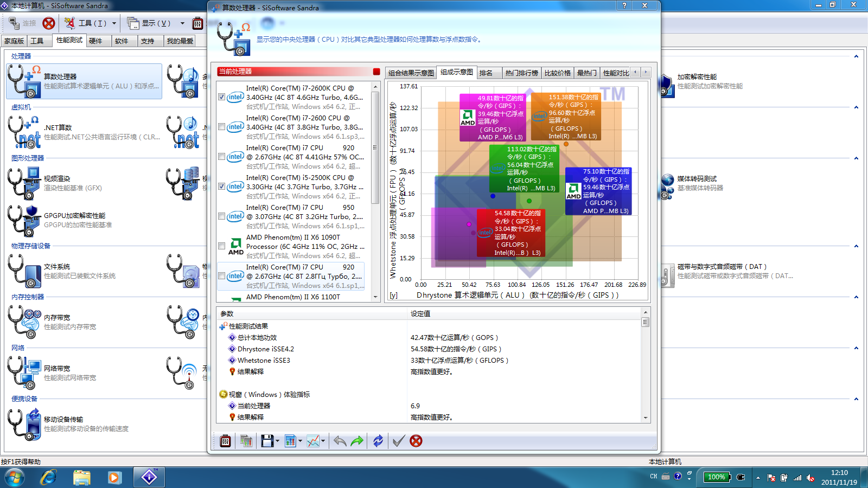Click the 连接 connect button
Image resolution: width=868 pixels, height=488 pixels.
coord(23,23)
